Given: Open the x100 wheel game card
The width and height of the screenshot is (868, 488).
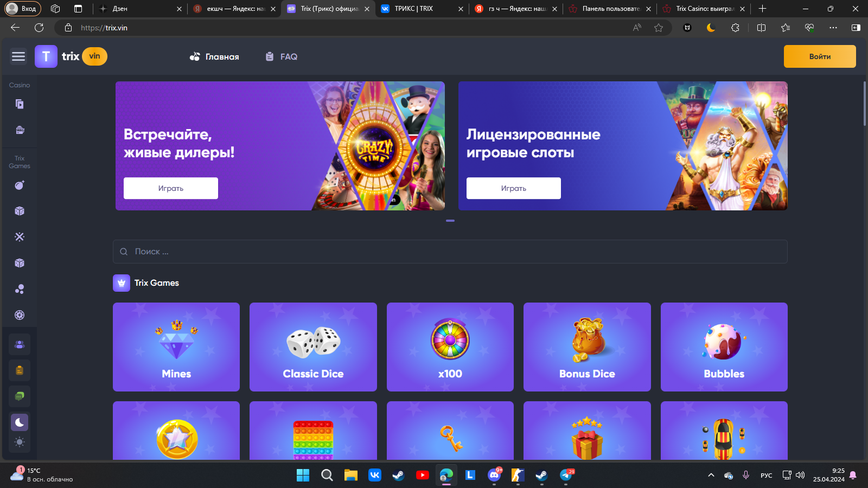Looking at the screenshot, I should (450, 347).
